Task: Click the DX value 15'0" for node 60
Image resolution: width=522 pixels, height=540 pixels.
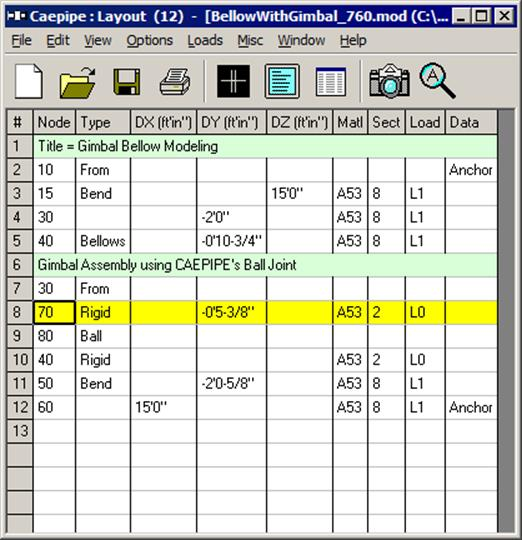Action: [x=164, y=407]
